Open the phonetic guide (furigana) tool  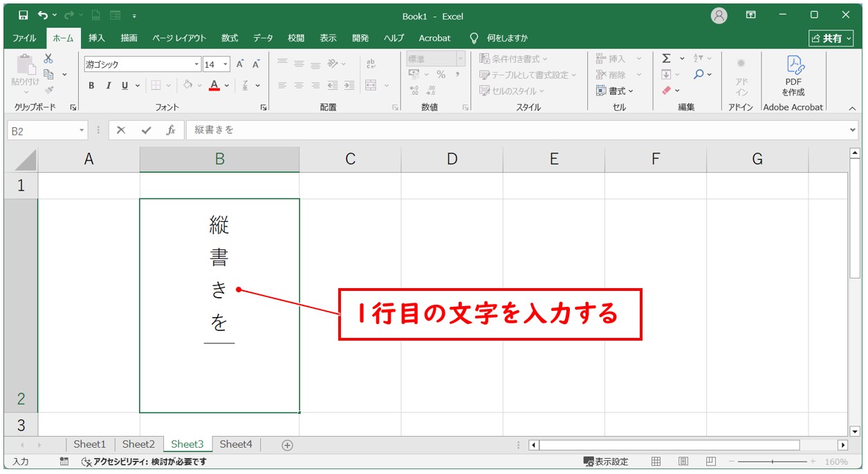(x=246, y=86)
